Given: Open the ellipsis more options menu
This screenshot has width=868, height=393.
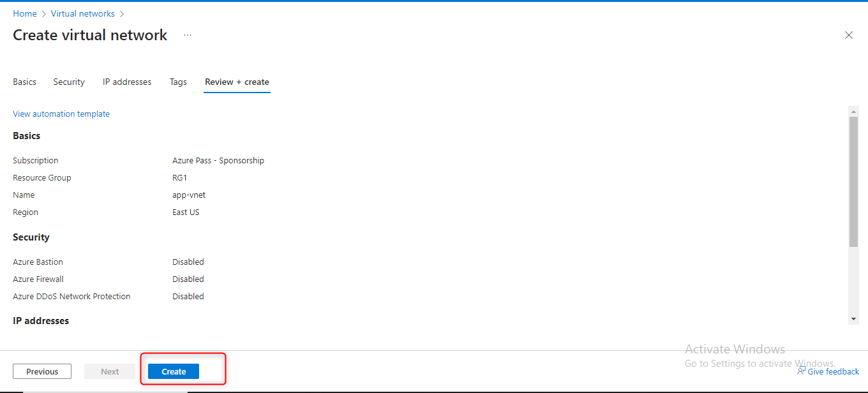Looking at the screenshot, I should 188,35.
